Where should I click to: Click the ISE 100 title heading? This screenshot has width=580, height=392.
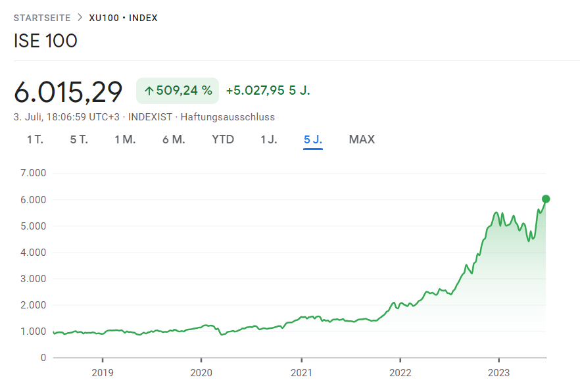(x=45, y=41)
